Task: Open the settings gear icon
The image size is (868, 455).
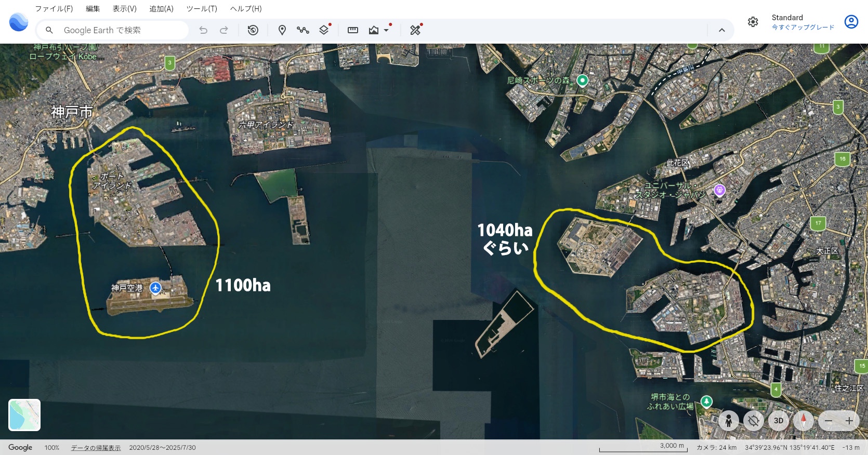Action: coord(753,22)
